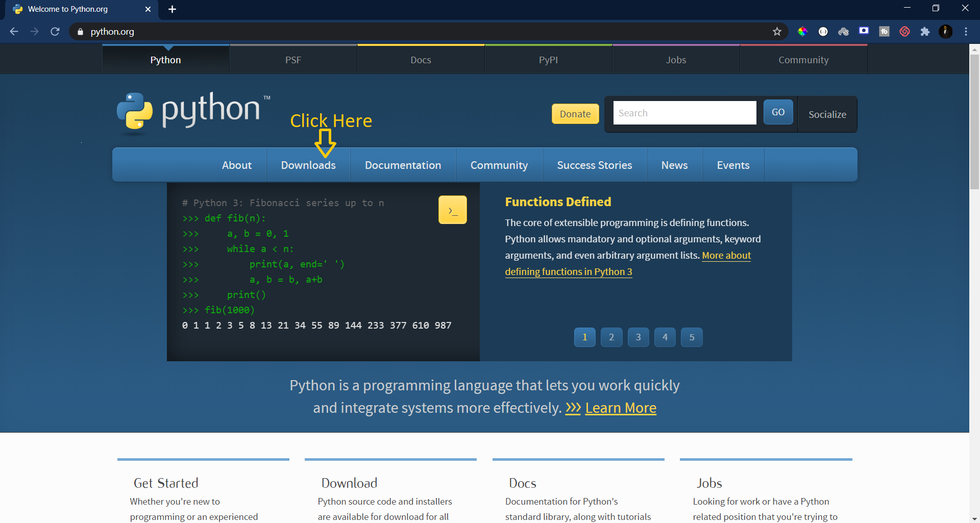Select the PSF top-bar tab
The width and height of the screenshot is (980, 523).
293,60
